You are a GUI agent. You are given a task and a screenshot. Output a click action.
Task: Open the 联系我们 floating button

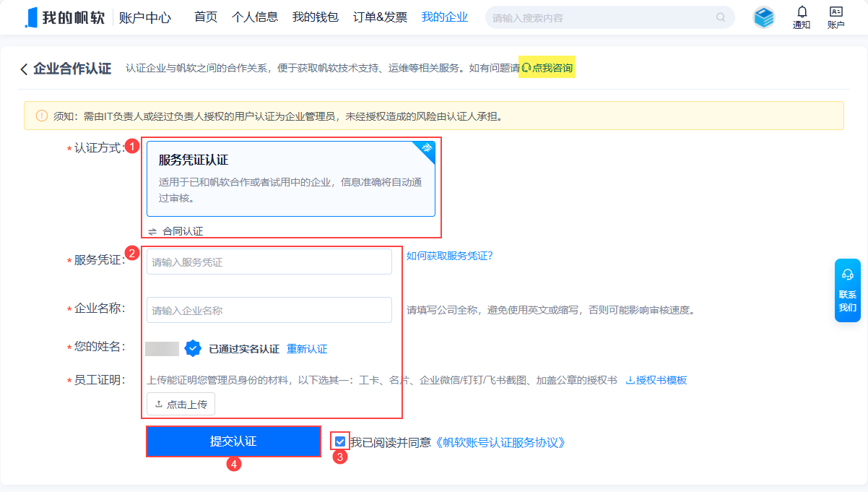[x=848, y=290]
